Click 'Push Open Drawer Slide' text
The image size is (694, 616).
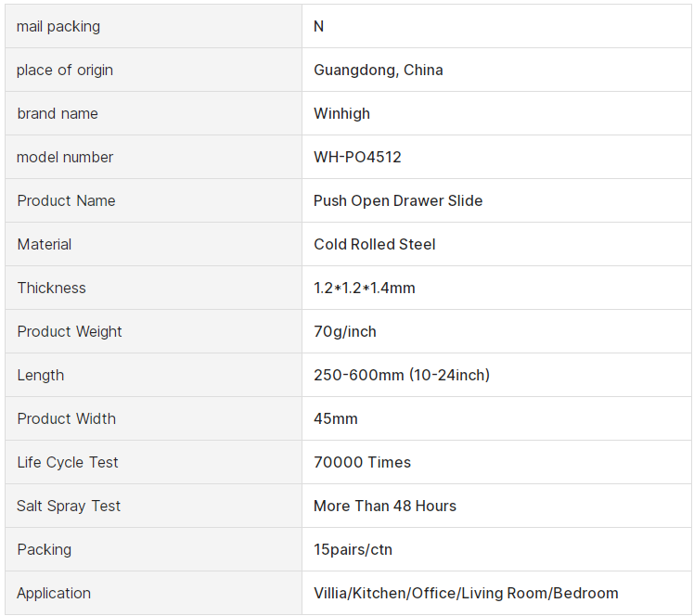point(398,201)
